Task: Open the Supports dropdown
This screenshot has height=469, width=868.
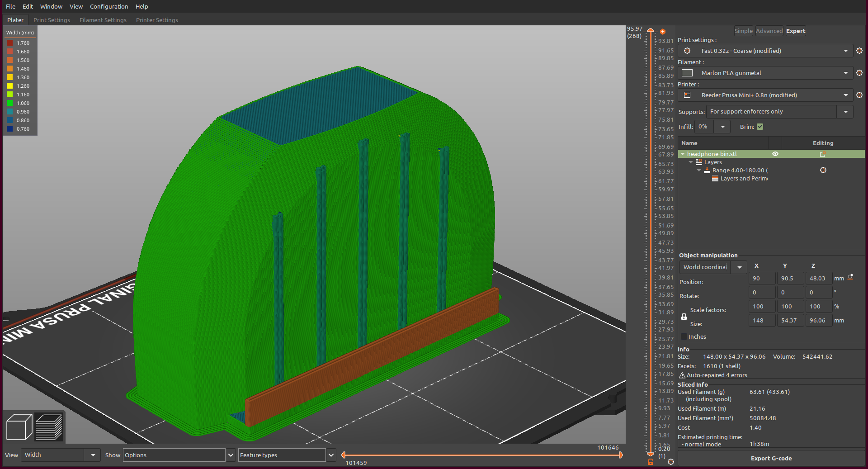Action: coord(779,112)
